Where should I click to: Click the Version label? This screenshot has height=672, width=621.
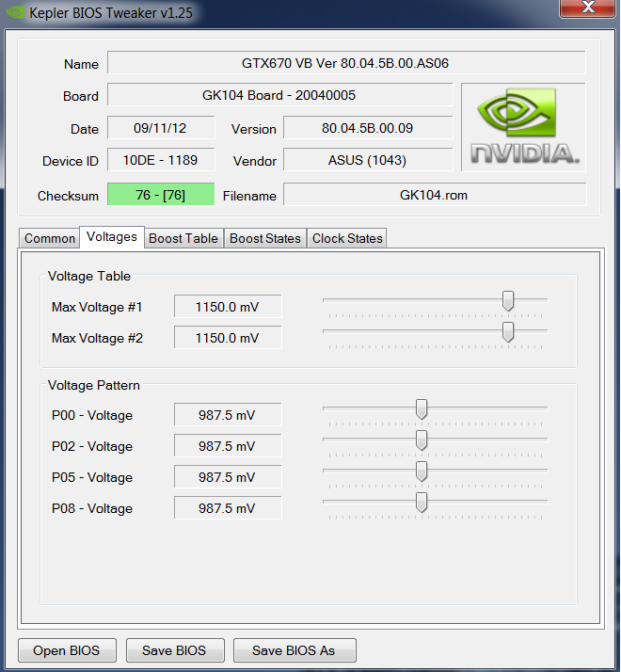[254, 129]
